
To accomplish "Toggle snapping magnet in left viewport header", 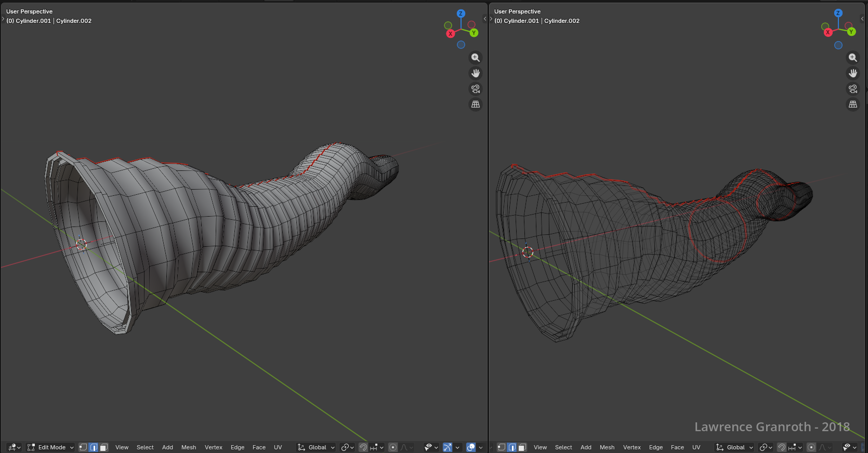I will tap(363, 447).
